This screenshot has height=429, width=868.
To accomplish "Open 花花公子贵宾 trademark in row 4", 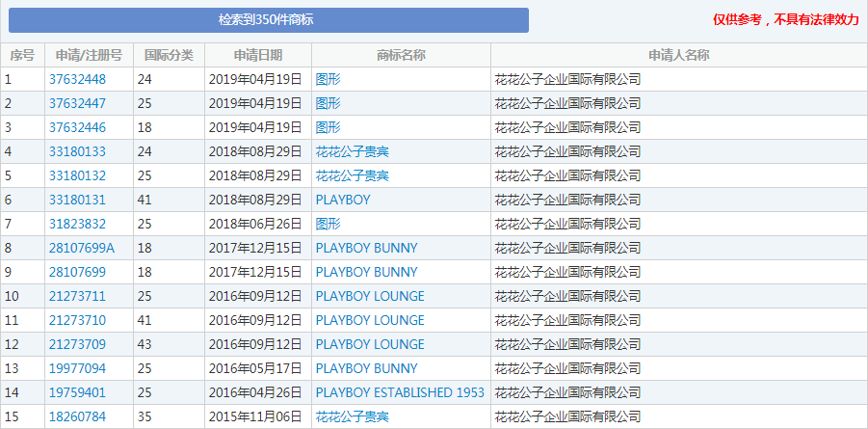I will tap(352, 152).
